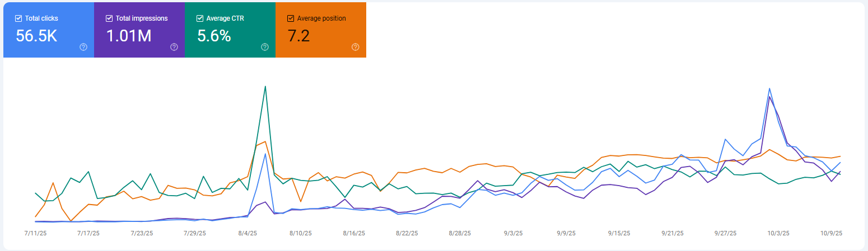Screen dimensions: 868x251
Task: Click the 7/11/25 date label
Action: 35,233
